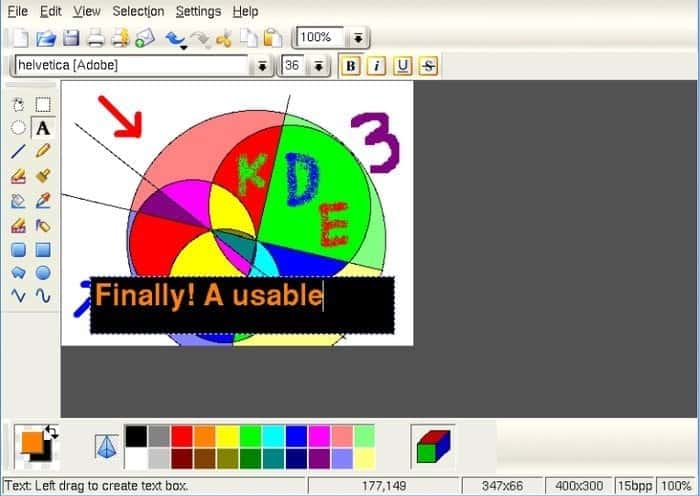Undo the last action with blue arrow

175,39
